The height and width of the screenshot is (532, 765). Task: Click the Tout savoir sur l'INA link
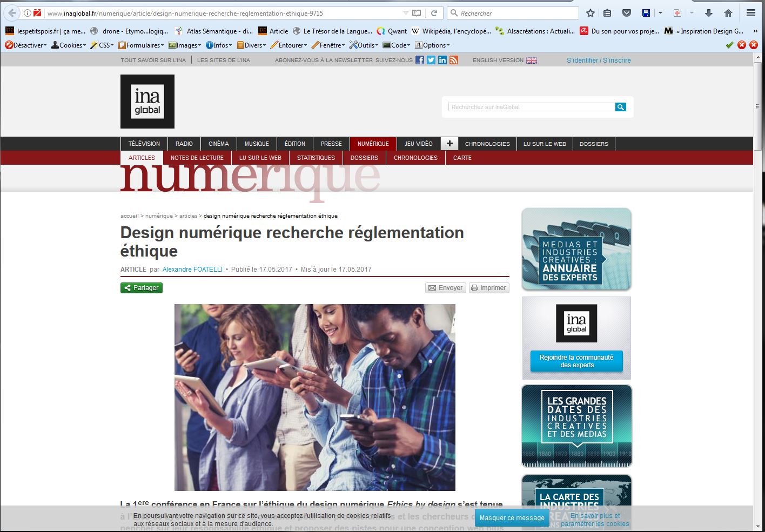(x=153, y=60)
